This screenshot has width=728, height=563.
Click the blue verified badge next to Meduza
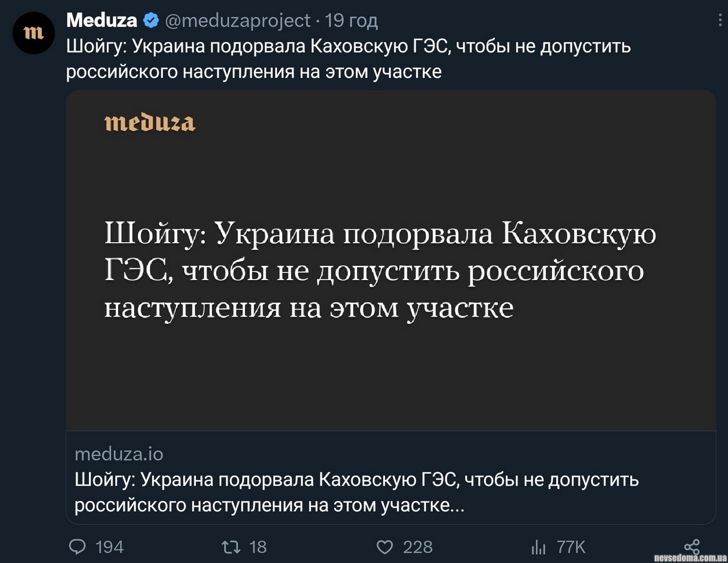(151, 20)
